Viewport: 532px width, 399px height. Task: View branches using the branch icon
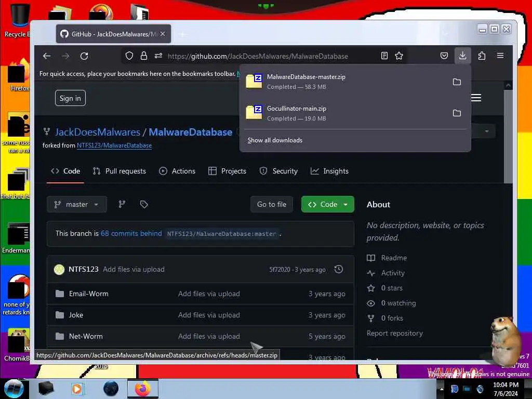pyautogui.click(x=122, y=204)
